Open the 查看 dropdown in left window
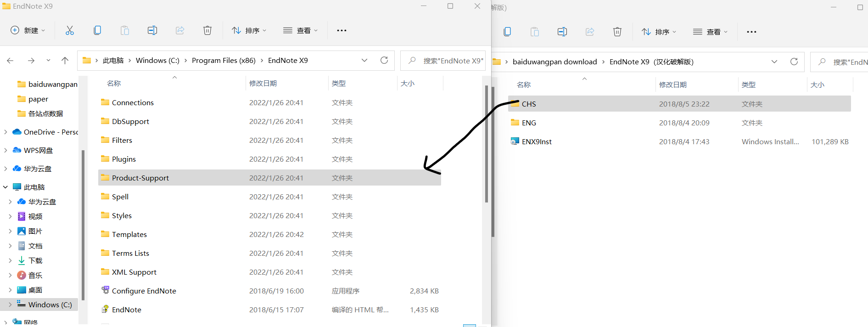868x327 pixels. (300, 30)
